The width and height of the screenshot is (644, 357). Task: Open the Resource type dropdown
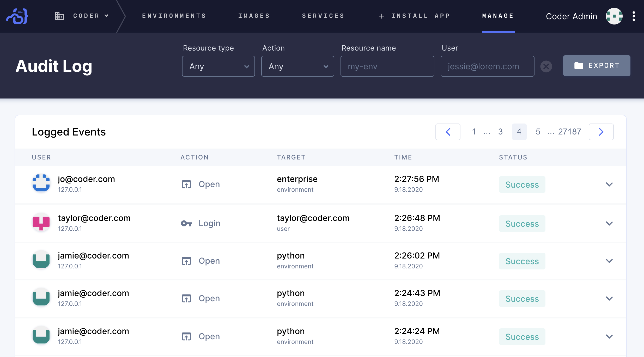tap(218, 66)
